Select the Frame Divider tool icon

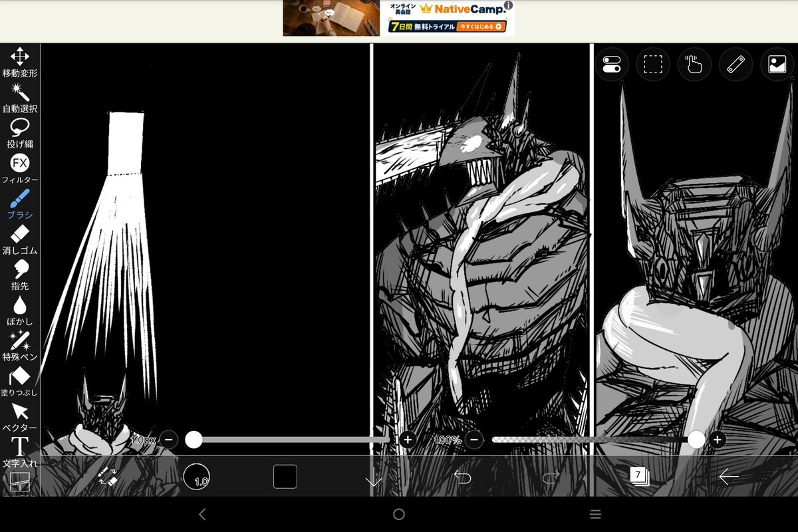pos(20,483)
